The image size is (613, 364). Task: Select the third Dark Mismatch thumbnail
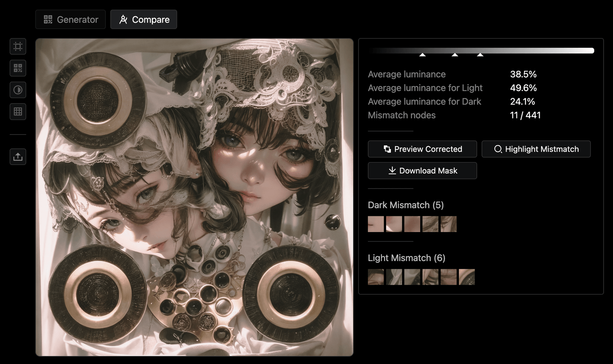(412, 224)
